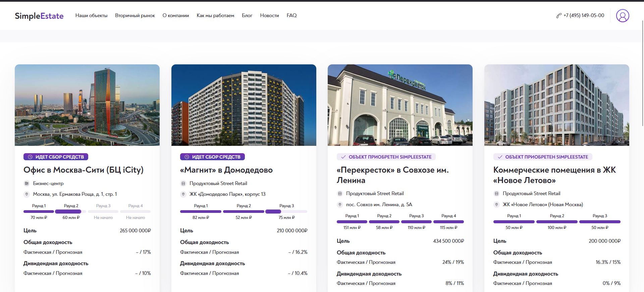Open the Офис в Москва-Сити (БЦ iCity) title

coord(83,170)
